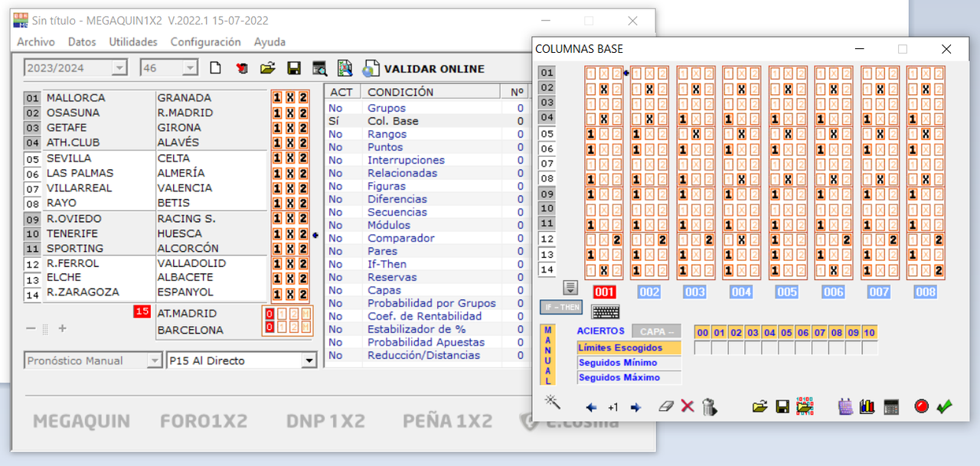Select the eraser icon in Columnas Base
980x466 pixels.
(x=665, y=407)
